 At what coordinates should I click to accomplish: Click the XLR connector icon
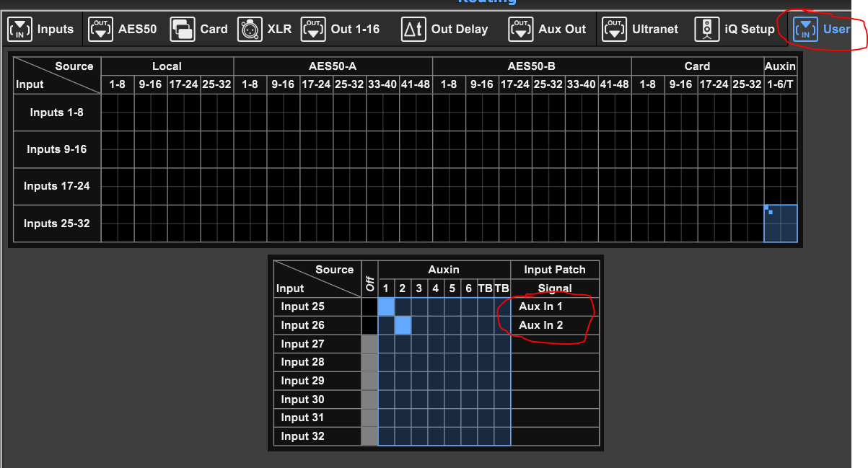tap(250, 30)
